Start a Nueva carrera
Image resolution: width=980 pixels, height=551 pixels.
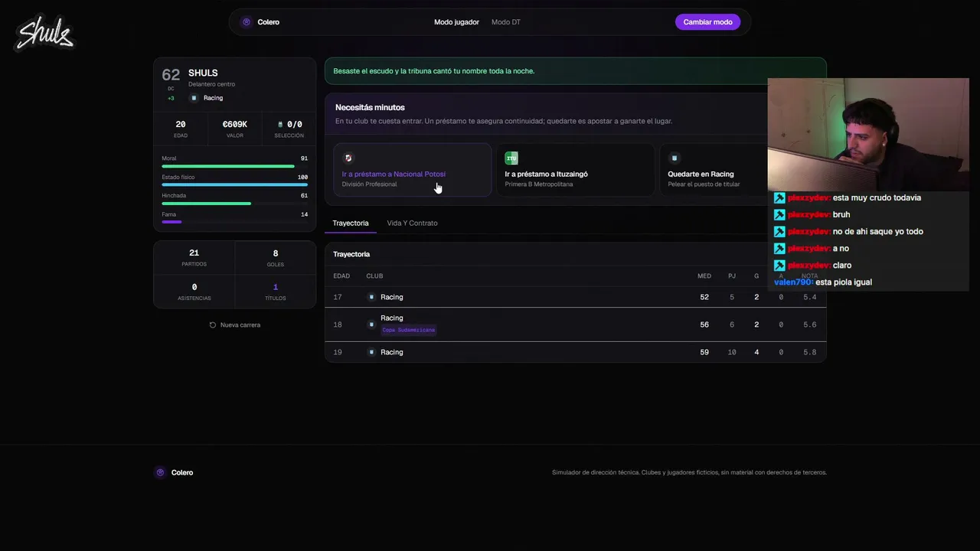pos(234,325)
